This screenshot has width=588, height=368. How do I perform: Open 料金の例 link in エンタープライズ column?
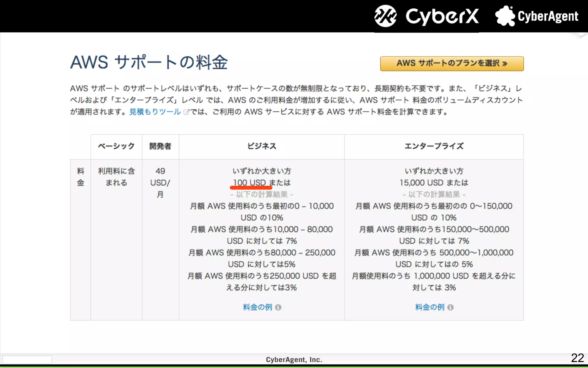(430, 307)
